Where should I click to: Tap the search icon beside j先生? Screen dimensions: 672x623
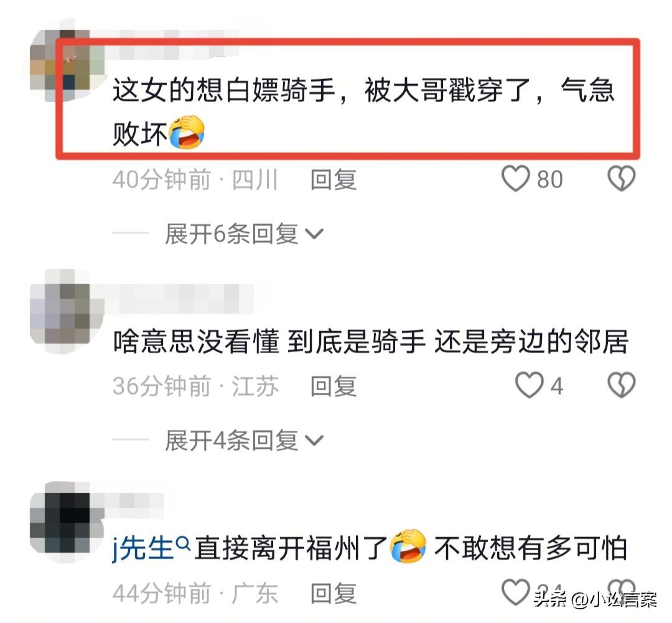(184, 544)
